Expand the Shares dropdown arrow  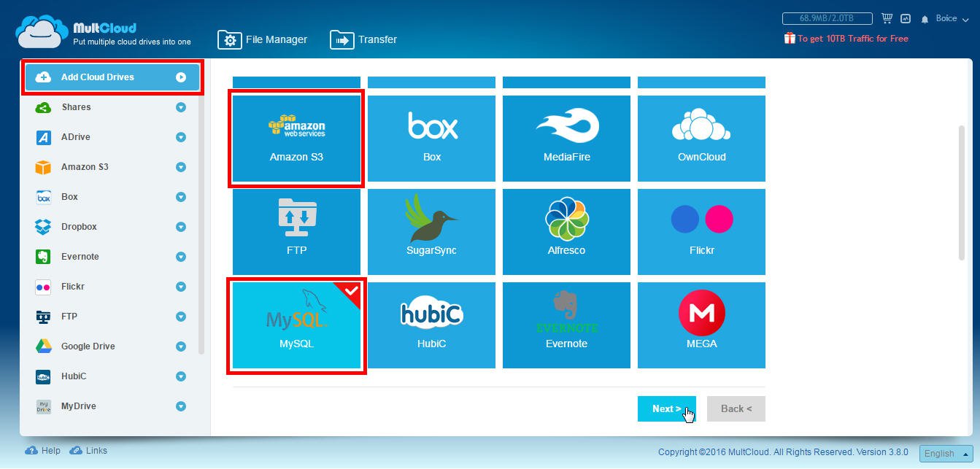[x=181, y=107]
